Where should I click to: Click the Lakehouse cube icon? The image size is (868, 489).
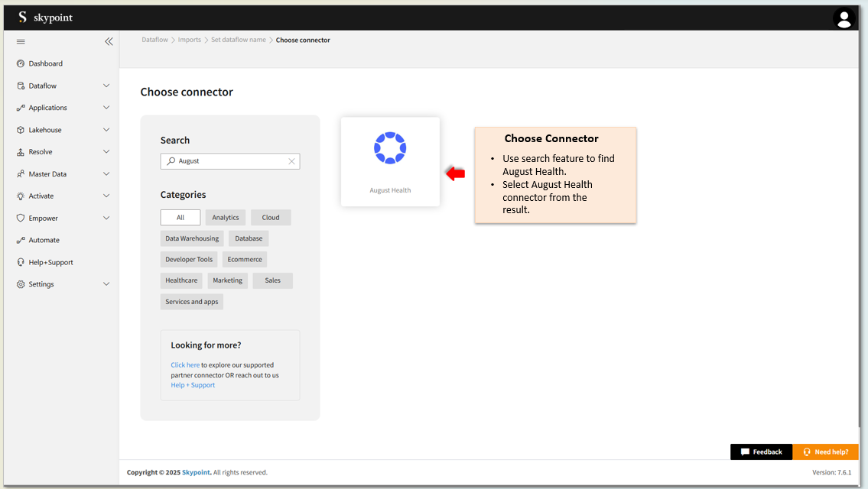click(x=21, y=130)
